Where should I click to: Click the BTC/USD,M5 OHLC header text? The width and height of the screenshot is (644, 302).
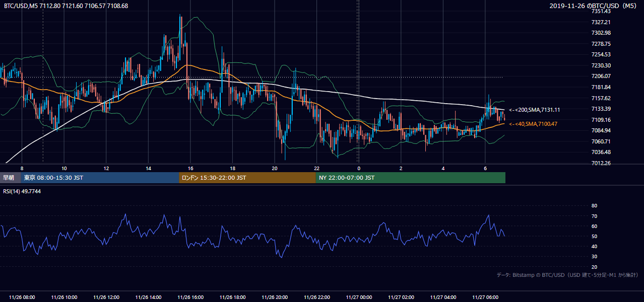(x=66, y=6)
